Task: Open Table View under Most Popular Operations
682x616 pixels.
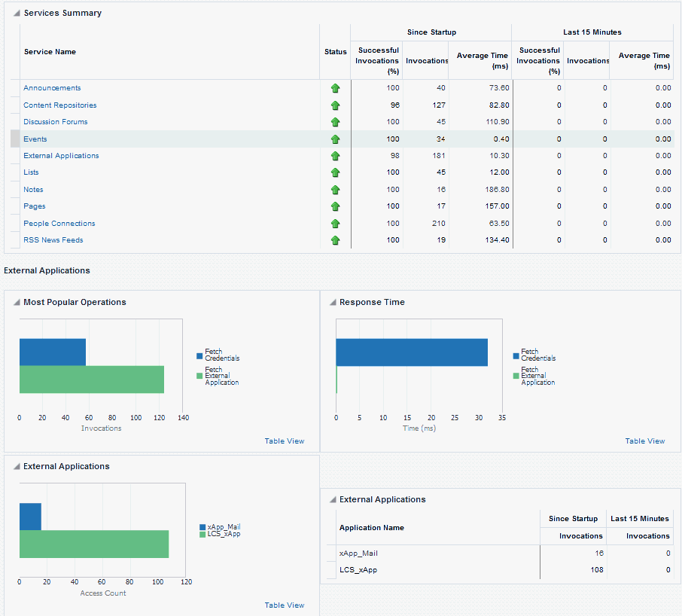Action: coord(285,441)
